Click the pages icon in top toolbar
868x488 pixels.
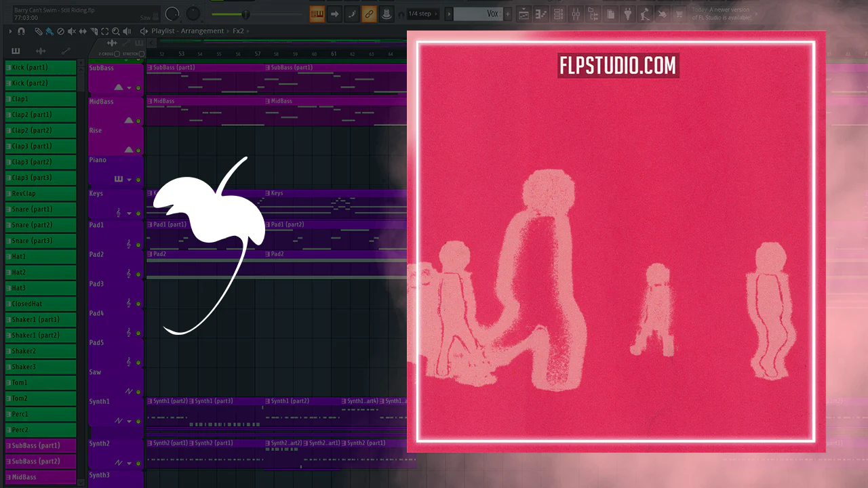tap(610, 14)
